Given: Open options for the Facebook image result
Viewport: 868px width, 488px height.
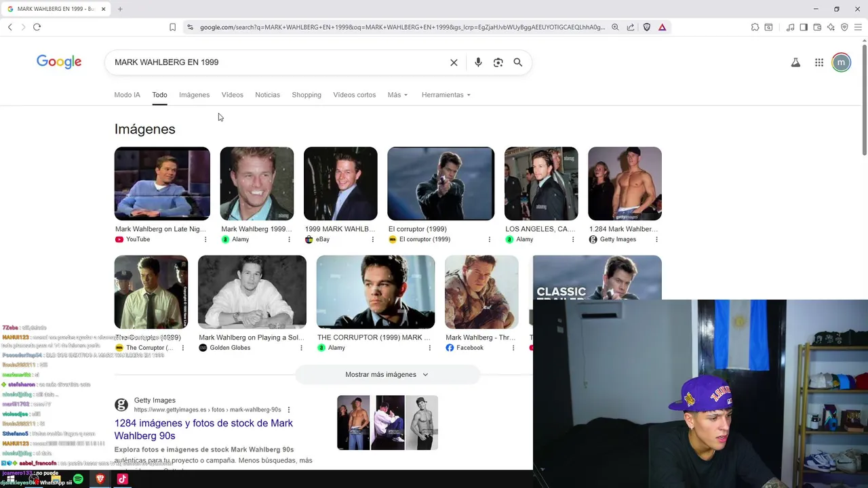Looking at the screenshot, I should [x=513, y=348].
